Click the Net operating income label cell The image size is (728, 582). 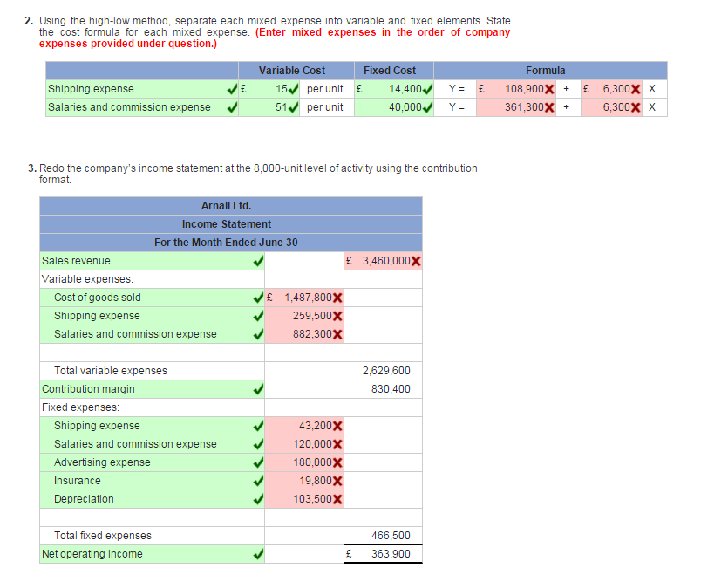tap(152, 554)
